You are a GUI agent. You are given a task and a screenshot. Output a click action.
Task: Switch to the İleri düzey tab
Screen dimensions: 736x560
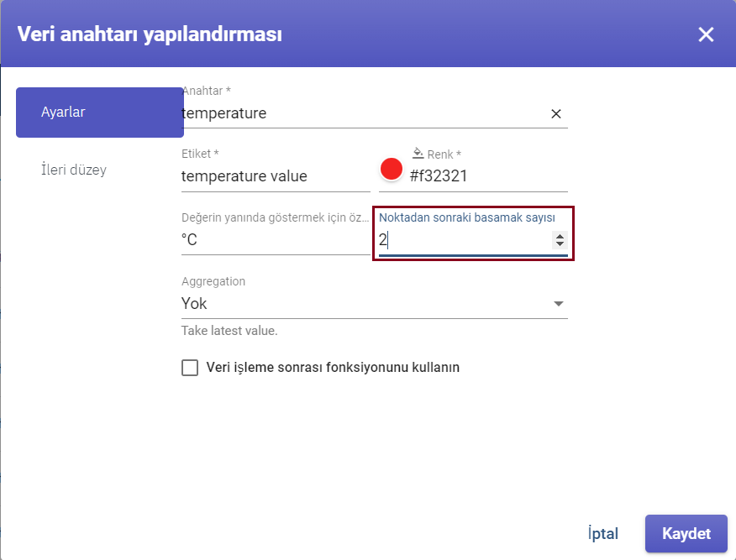tap(74, 170)
